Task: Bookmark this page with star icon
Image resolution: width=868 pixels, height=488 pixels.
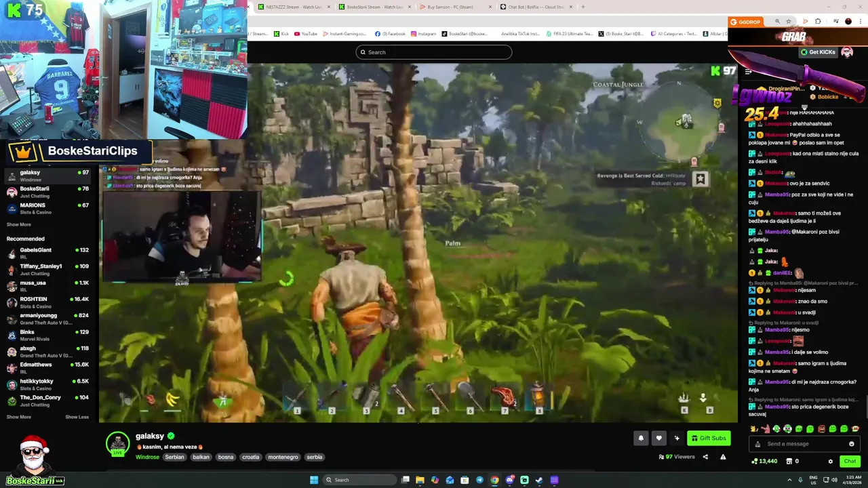Action: tap(789, 22)
